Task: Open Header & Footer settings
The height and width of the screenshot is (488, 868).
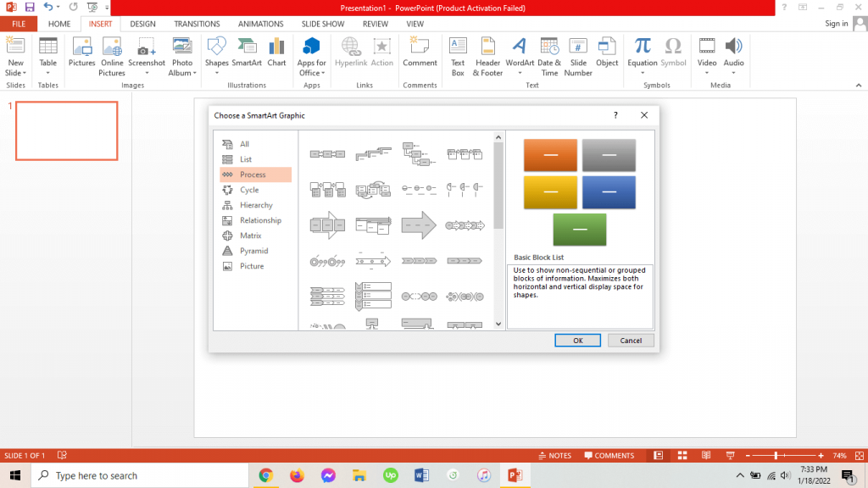Action: click(x=487, y=51)
